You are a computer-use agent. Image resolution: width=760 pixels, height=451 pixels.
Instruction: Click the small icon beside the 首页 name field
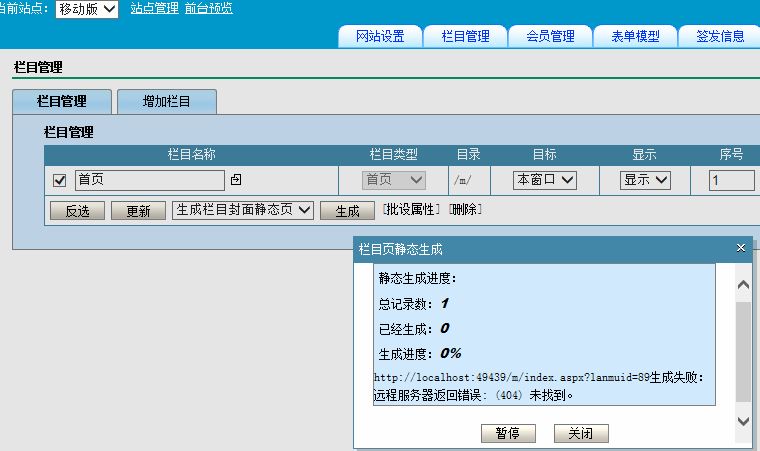236,180
